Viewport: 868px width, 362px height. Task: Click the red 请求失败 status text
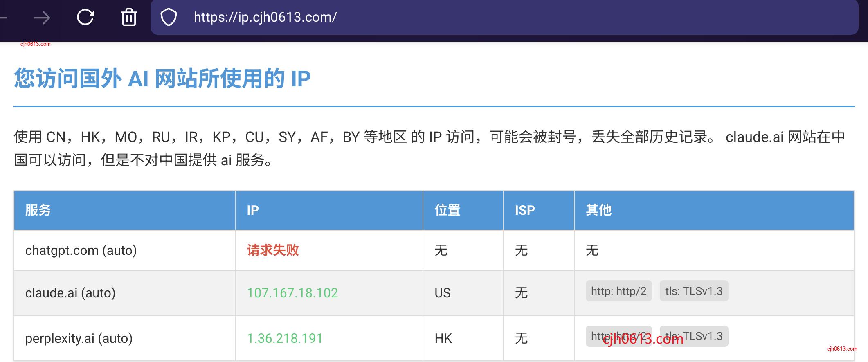coord(273,250)
